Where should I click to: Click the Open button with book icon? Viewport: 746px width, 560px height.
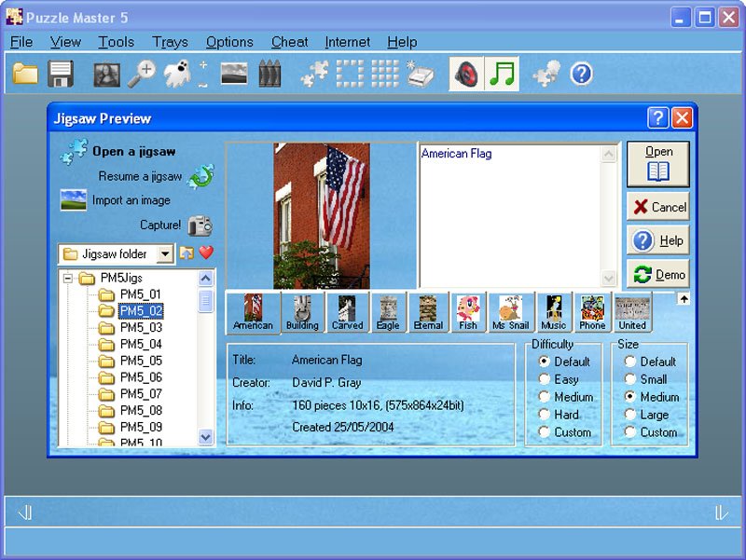(x=658, y=164)
